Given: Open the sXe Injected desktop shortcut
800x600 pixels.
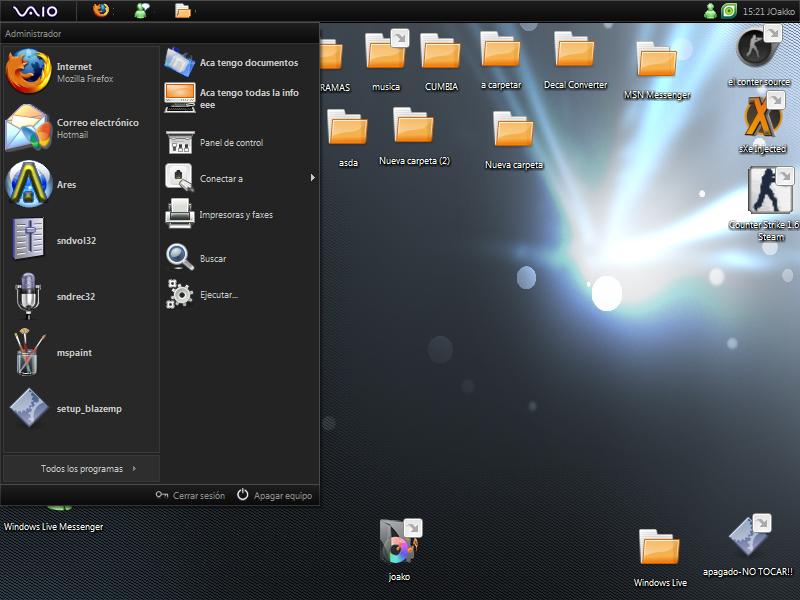Looking at the screenshot, I should pyautogui.click(x=763, y=118).
